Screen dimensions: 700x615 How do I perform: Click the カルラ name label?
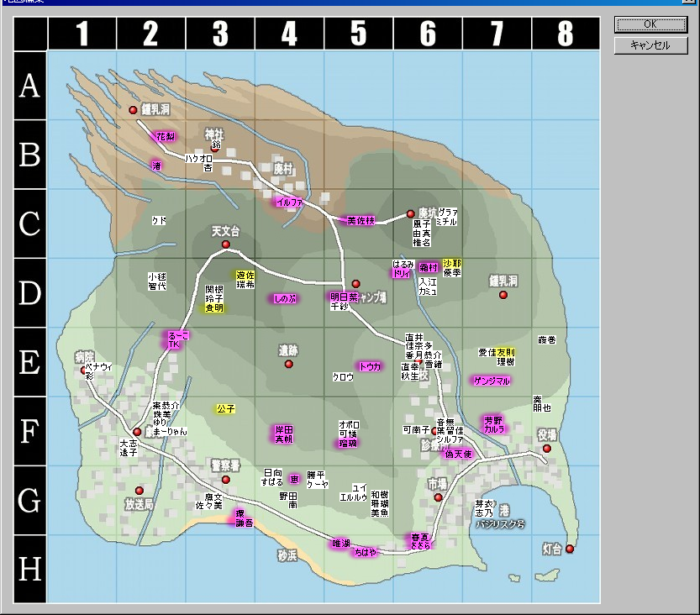(x=494, y=428)
